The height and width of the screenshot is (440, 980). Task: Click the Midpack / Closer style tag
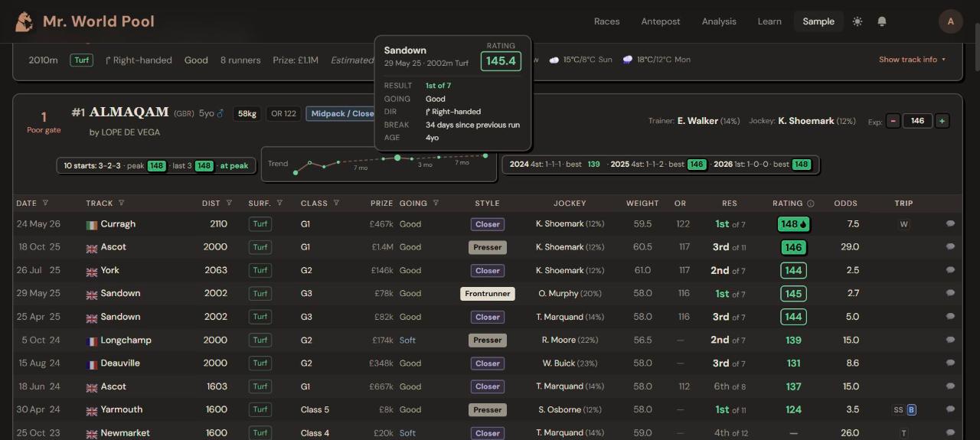click(341, 113)
